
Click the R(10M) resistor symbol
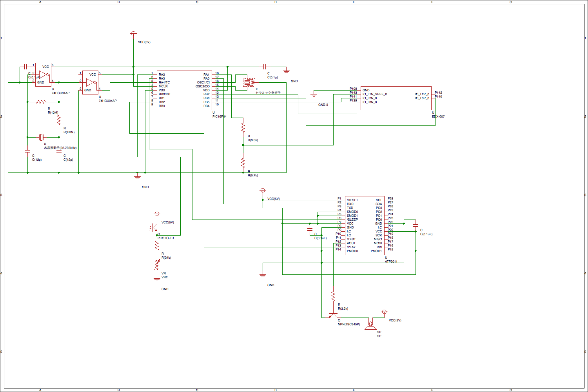(x=41, y=102)
